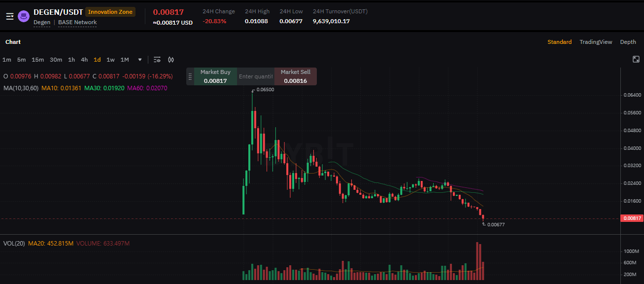Screen dimensions: 644x284
Task: Click the purple Degen coin logo
Action: click(23, 16)
